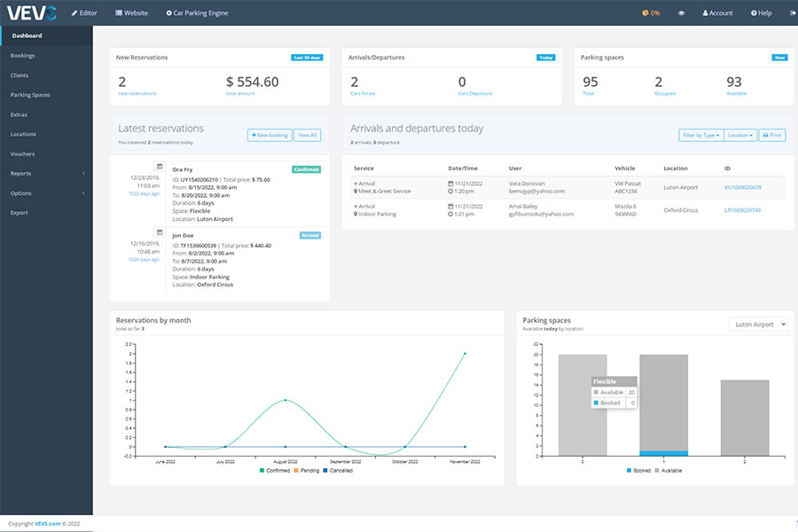Click the 1028 days ago link

(x=144, y=260)
